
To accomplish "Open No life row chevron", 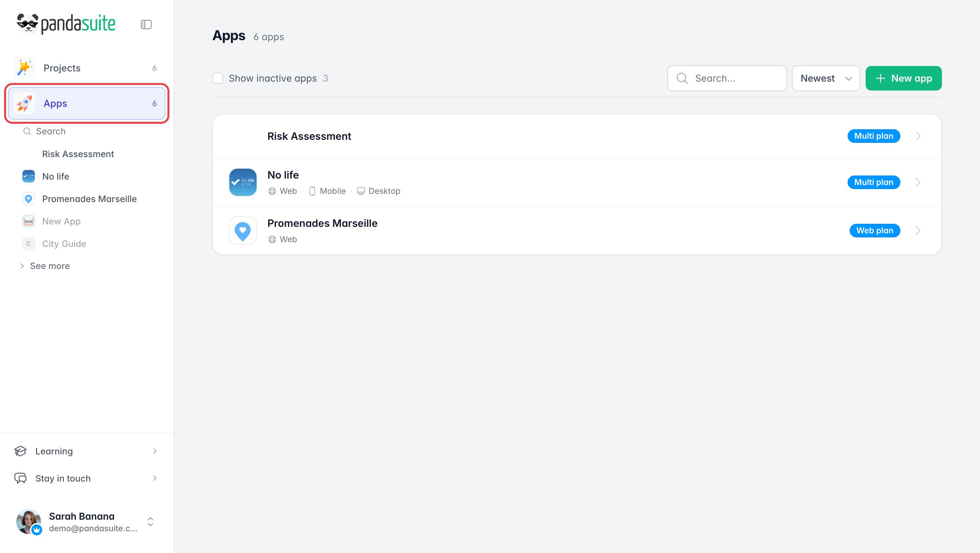I will [x=918, y=182].
